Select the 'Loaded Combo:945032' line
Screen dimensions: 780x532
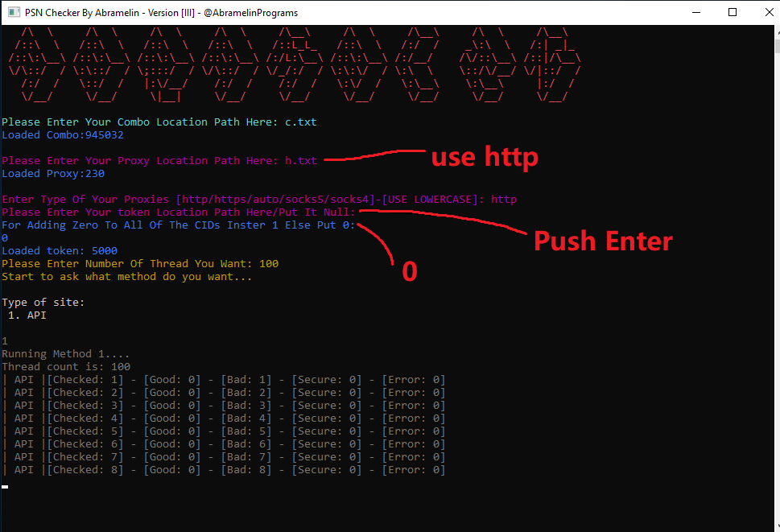pos(63,135)
